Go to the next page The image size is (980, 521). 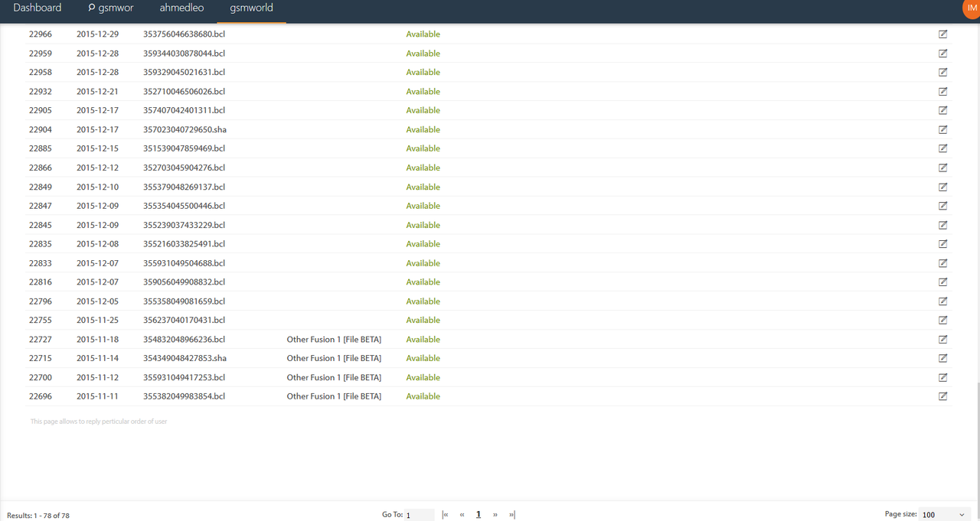click(495, 515)
